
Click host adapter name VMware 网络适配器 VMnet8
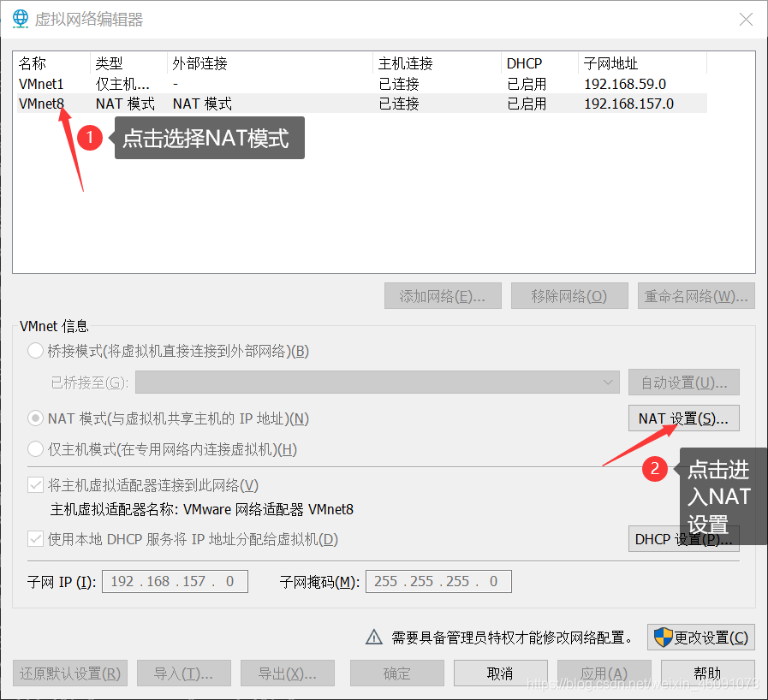(268, 509)
